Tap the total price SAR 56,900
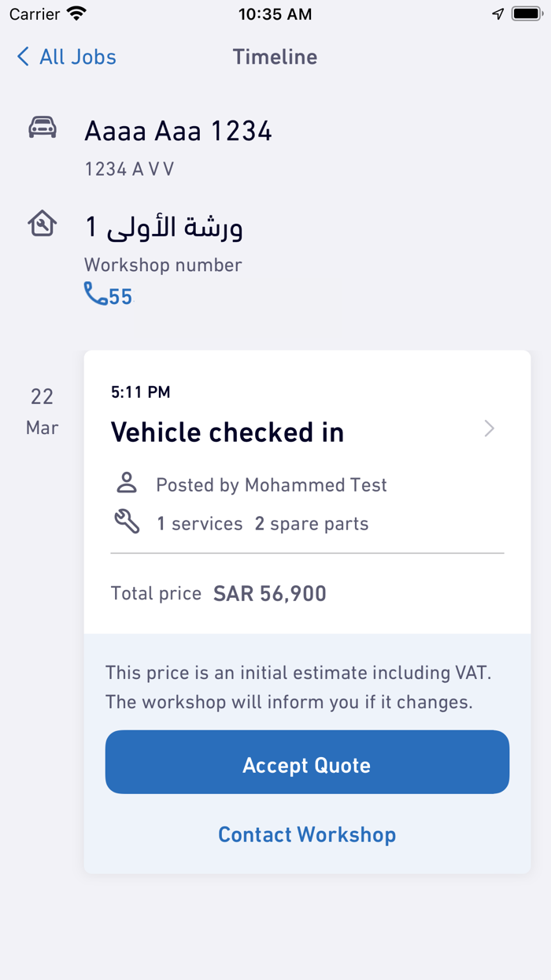This screenshot has width=551, height=980. (269, 593)
